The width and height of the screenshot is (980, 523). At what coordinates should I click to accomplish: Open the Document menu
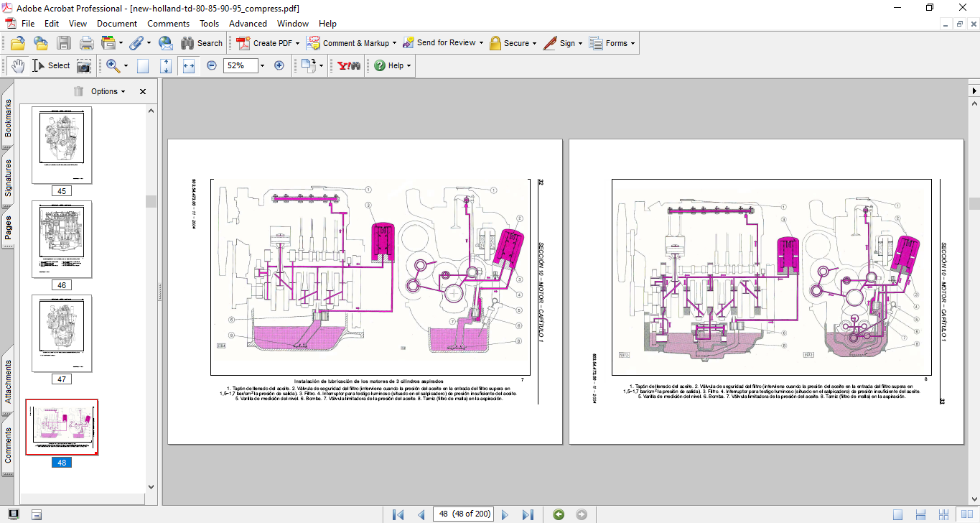[x=116, y=24]
